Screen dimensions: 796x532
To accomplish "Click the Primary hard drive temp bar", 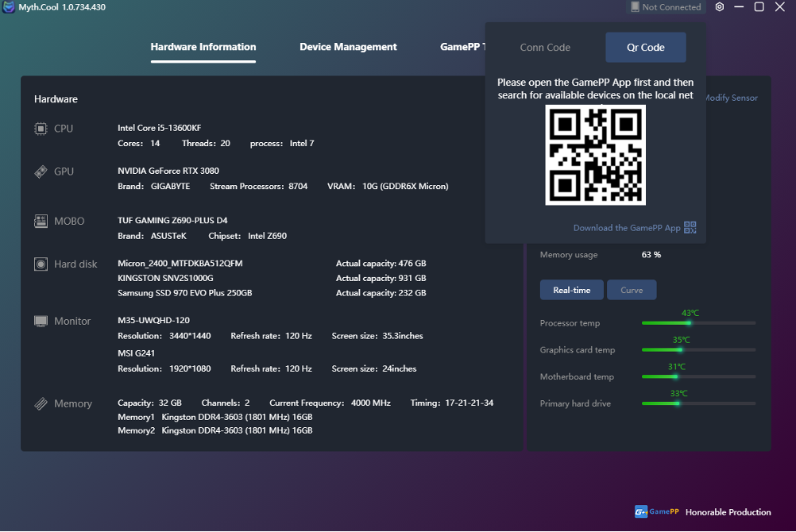I will pos(698,403).
